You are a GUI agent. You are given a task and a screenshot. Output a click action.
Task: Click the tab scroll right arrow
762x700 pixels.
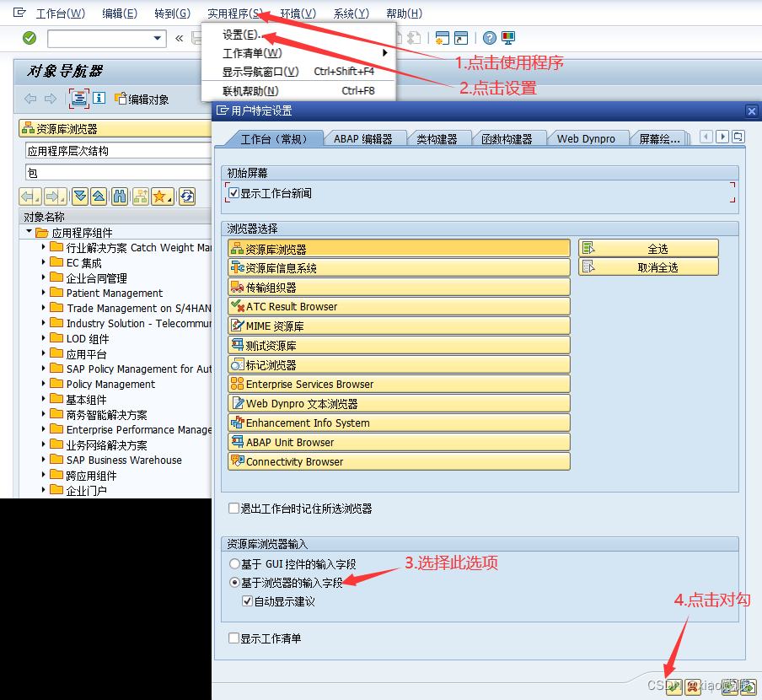coord(722,137)
